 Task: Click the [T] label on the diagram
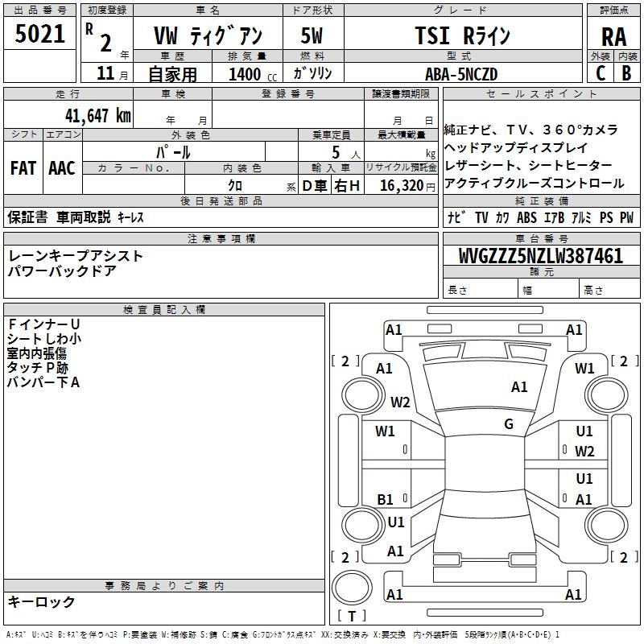[x=352, y=616]
